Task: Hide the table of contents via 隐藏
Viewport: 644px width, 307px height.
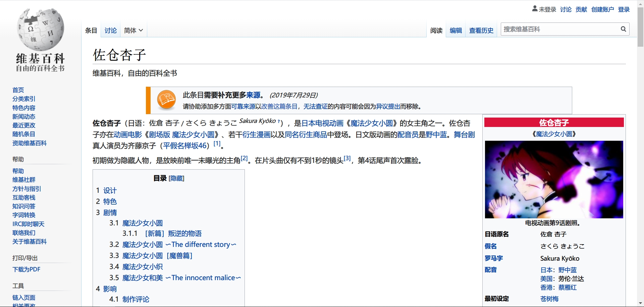Action: [x=176, y=178]
